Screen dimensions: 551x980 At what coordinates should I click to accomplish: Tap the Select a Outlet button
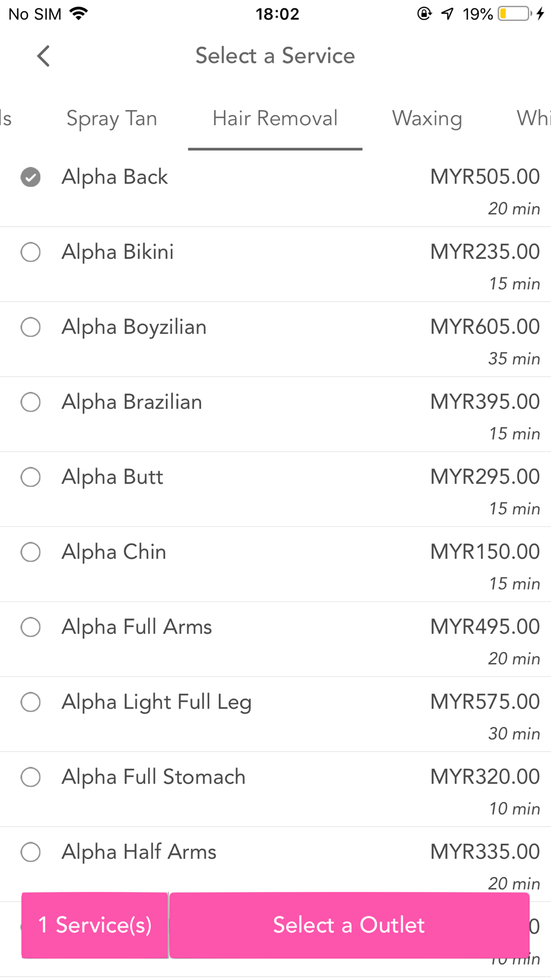349,925
